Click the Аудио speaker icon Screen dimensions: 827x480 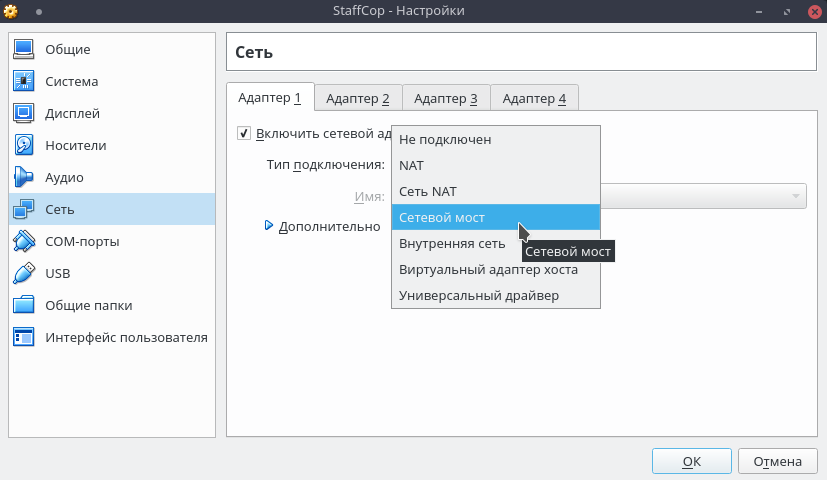coord(24,177)
